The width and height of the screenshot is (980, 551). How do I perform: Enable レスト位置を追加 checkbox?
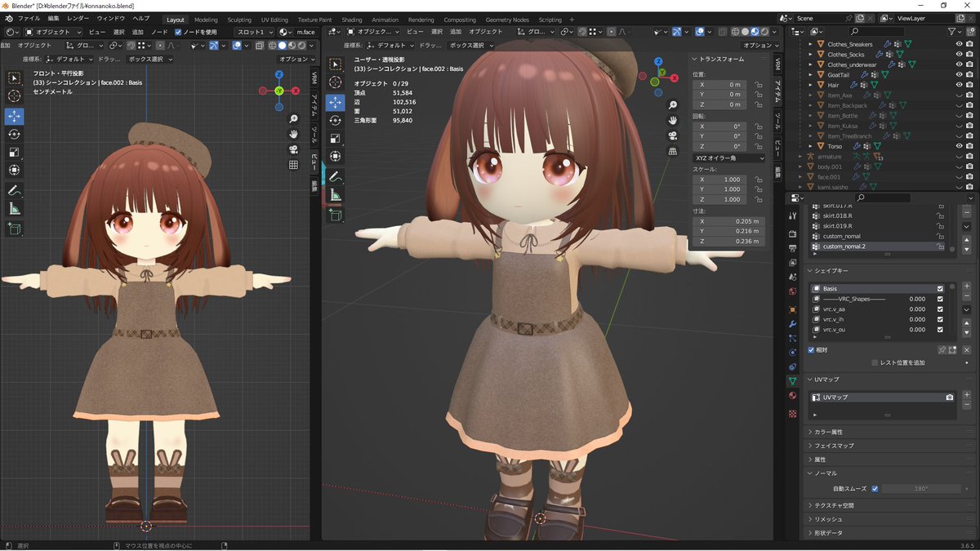point(875,362)
